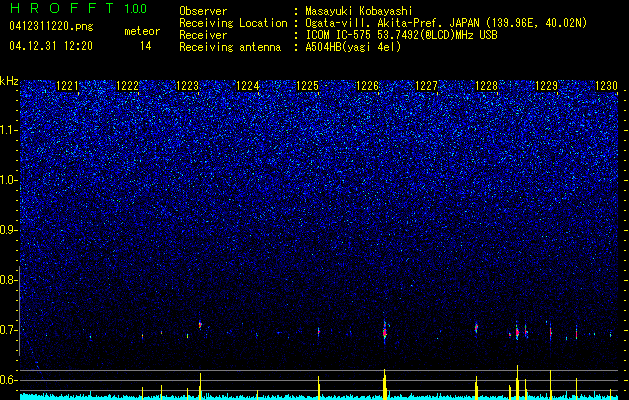Click the file name 0412311220.png
This screenshot has height=400, width=629.
(51, 27)
